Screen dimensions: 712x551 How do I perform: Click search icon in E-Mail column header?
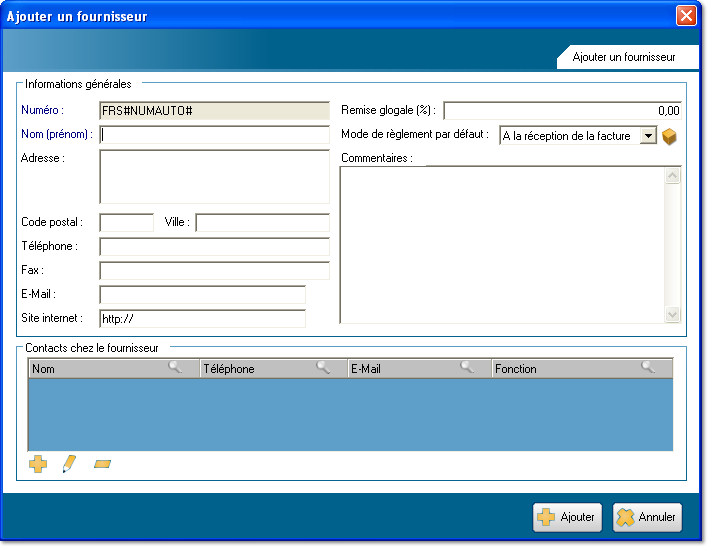467,368
